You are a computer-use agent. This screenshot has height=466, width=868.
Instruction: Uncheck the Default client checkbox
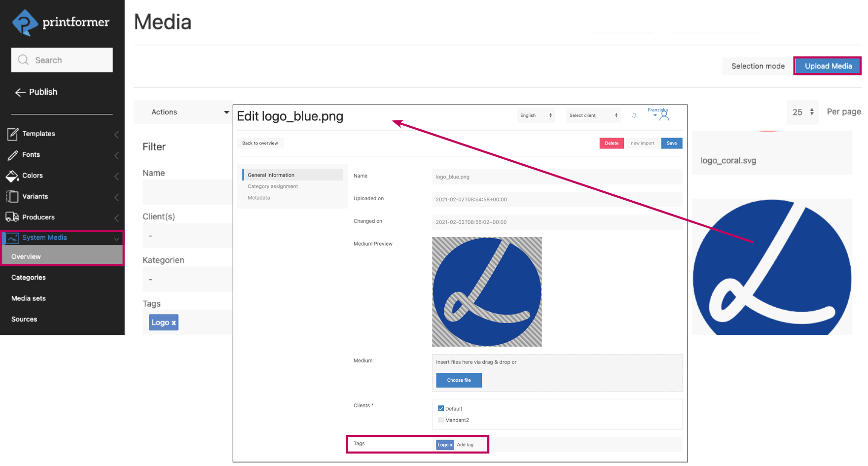441,408
